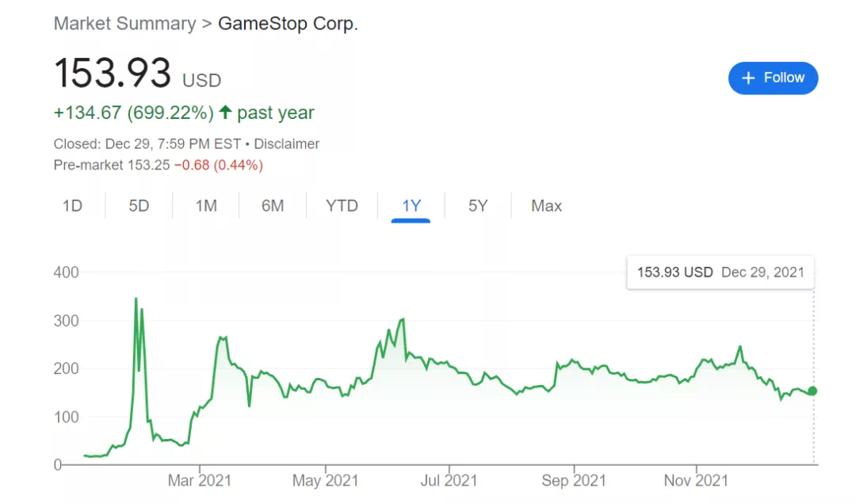This screenshot has width=856, height=504.
Task: Select the 1D time range tab
Action: tap(72, 206)
